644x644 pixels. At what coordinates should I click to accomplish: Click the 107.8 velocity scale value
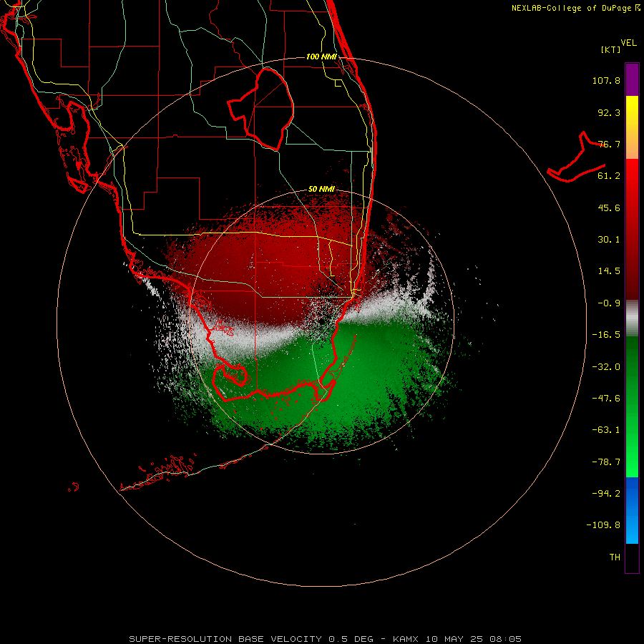[606, 80]
